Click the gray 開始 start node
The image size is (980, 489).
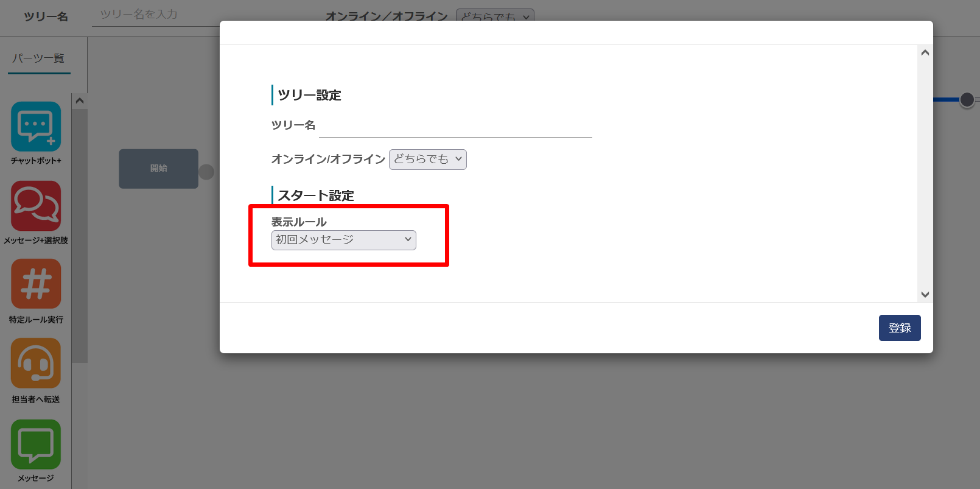[158, 169]
